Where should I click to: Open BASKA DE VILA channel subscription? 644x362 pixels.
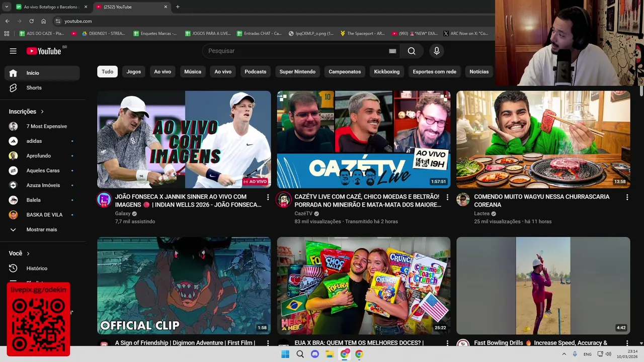pyautogui.click(x=42, y=215)
